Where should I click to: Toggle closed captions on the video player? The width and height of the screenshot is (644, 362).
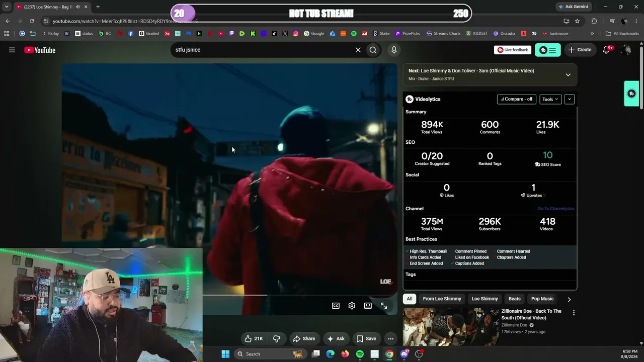[x=336, y=306]
